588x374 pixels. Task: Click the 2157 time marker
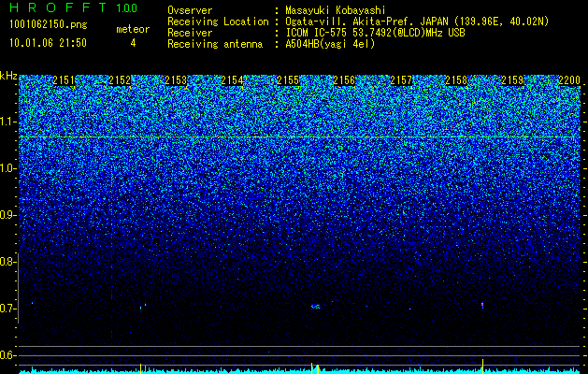click(x=401, y=80)
